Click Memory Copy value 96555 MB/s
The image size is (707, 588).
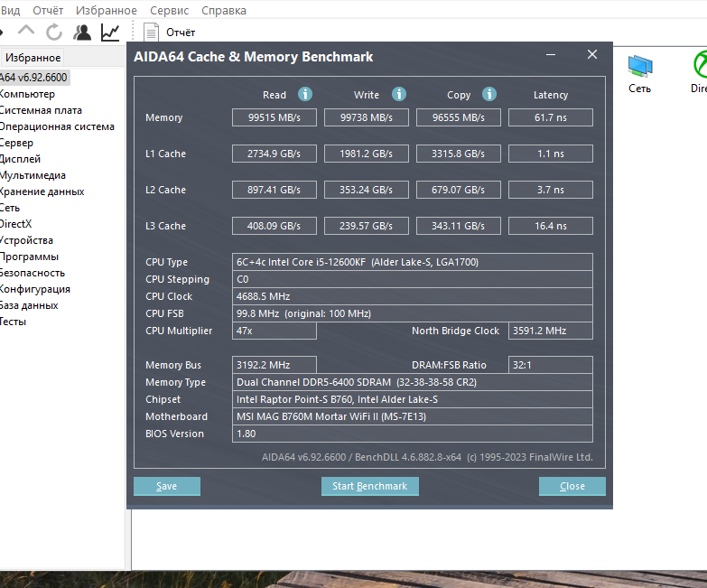458,117
